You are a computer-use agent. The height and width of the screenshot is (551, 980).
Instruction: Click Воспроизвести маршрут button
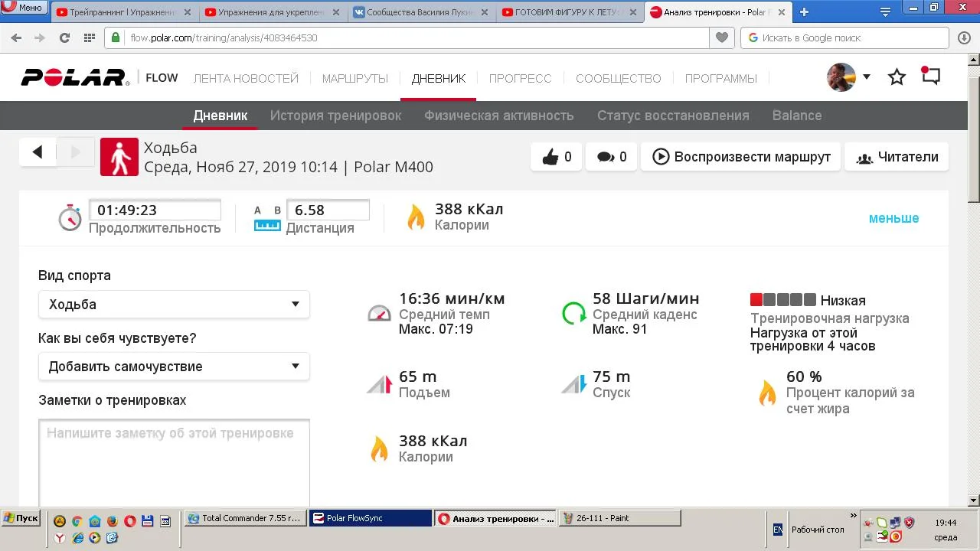tap(740, 157)
